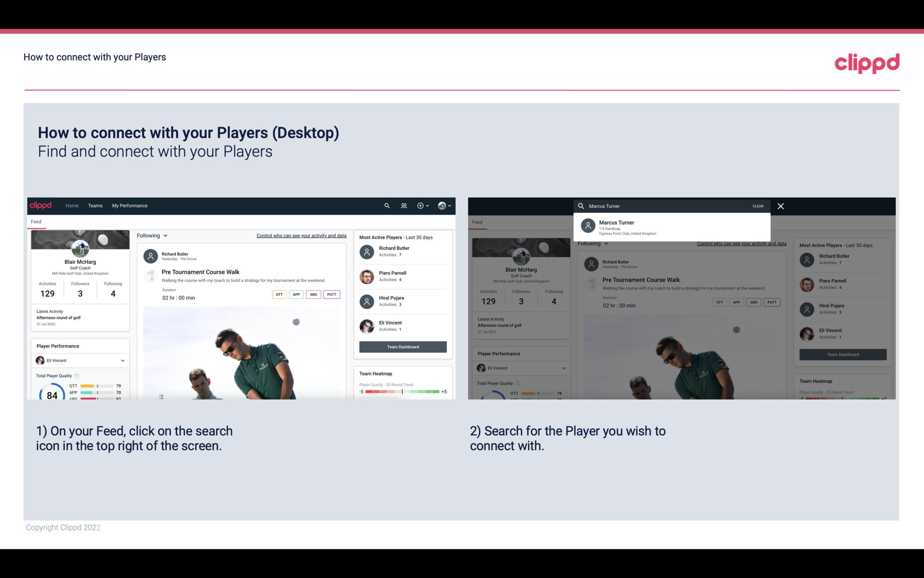Click Control who can see activity link
Screen dimensions: 924x578
[x=301, y=236]
